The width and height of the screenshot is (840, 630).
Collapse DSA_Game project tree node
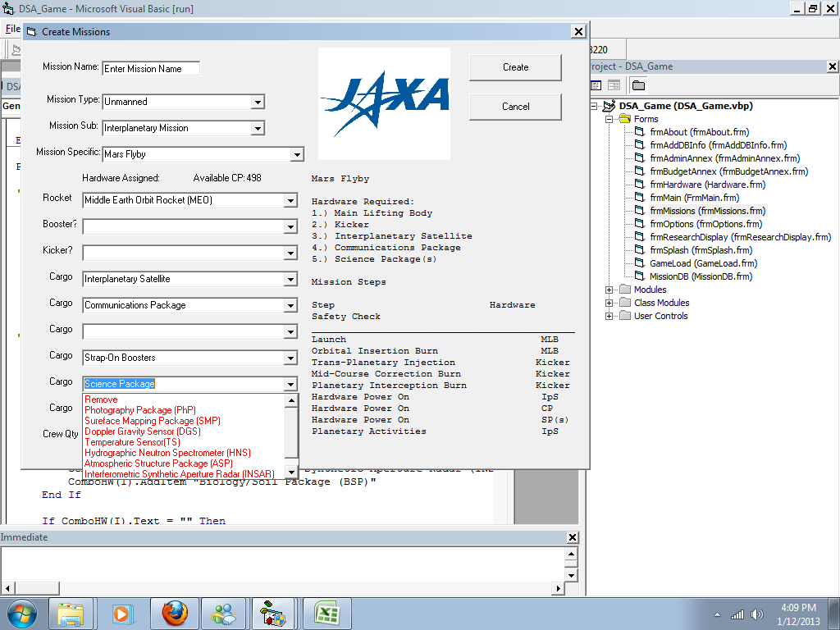(594, 106)
